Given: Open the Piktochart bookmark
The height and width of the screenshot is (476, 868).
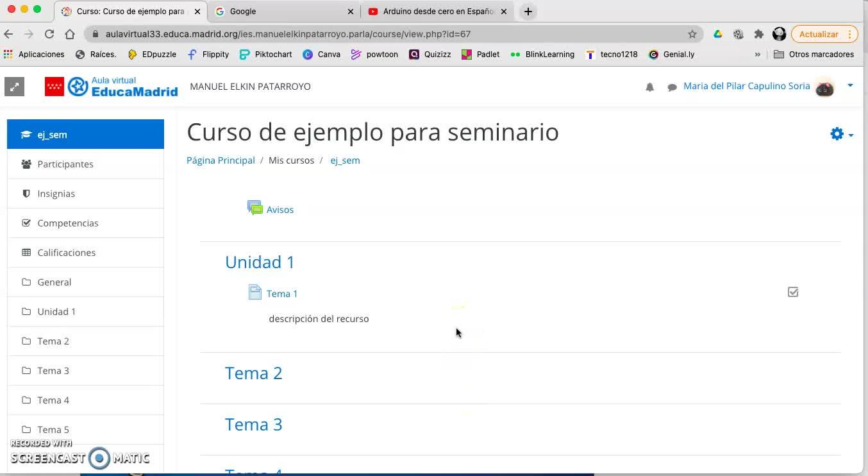Looking at the screenshot, I should click(x=266, y=55).
